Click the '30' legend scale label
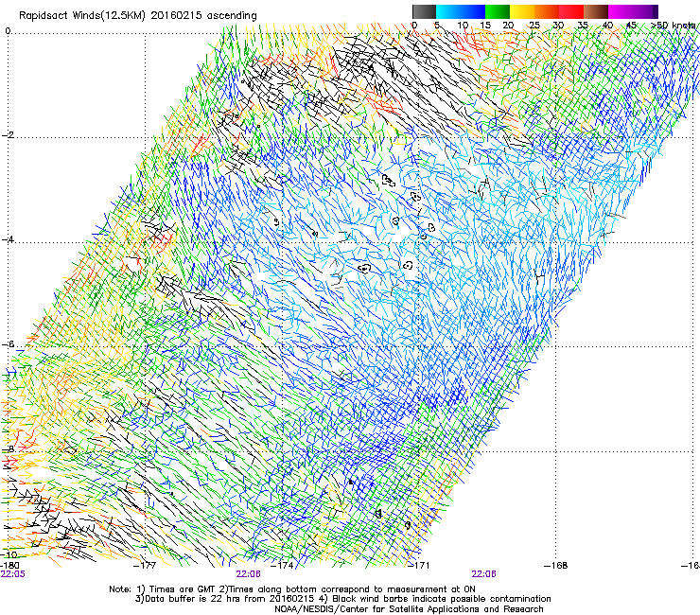This screenshot has width=700, height=615. coord(558,25)
